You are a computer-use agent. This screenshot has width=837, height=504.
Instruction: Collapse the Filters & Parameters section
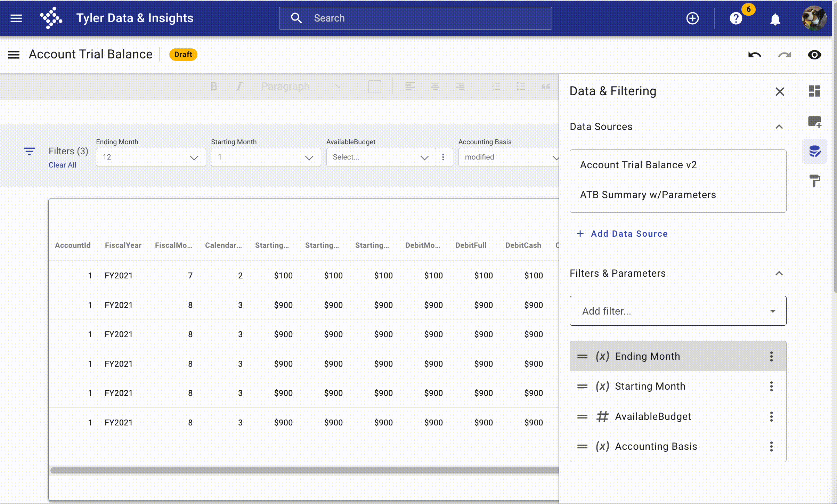point(779,274)
